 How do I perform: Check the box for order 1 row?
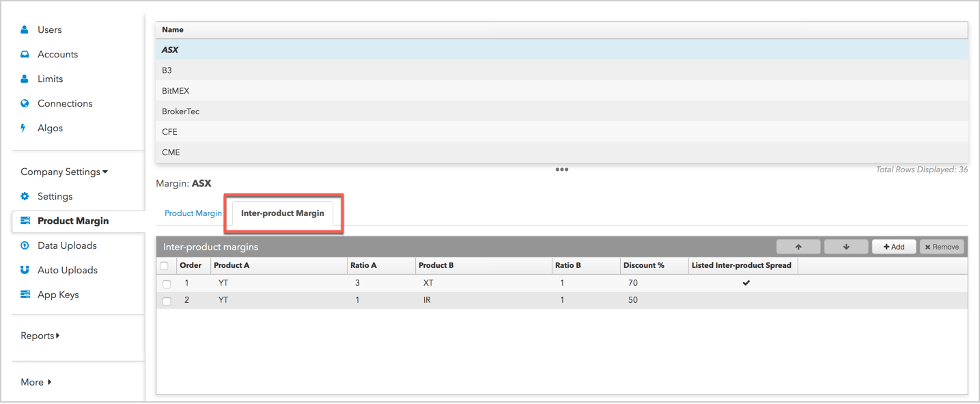tap(167, 284)
